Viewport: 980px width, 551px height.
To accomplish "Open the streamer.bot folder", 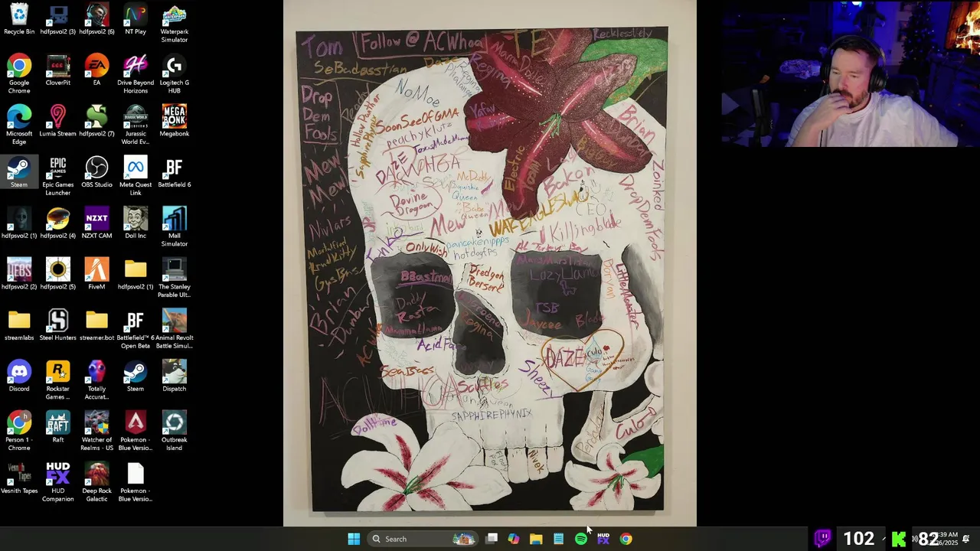I will [x=96, y=326].
